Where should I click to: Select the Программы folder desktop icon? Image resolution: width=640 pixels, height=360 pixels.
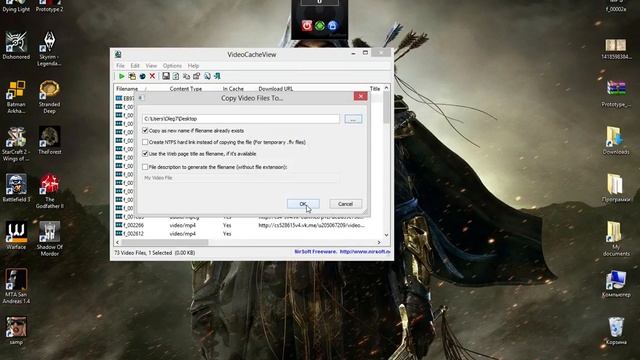click(616, 188)
